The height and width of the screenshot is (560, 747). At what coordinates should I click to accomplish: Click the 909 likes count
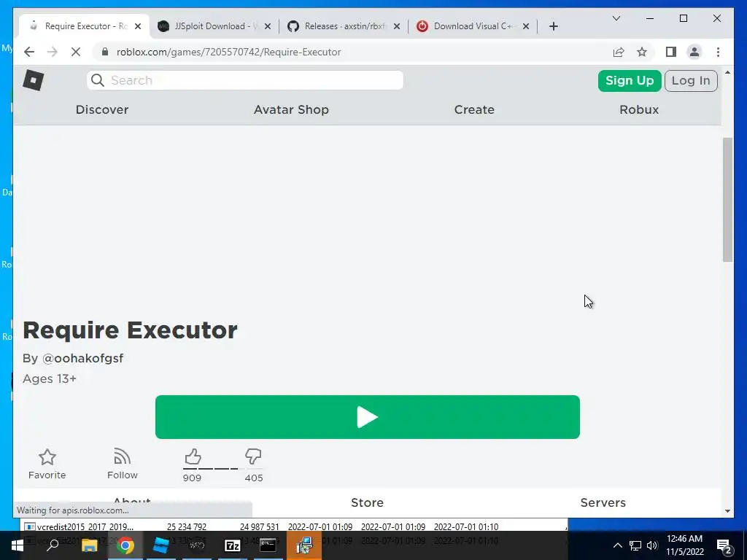192,478
